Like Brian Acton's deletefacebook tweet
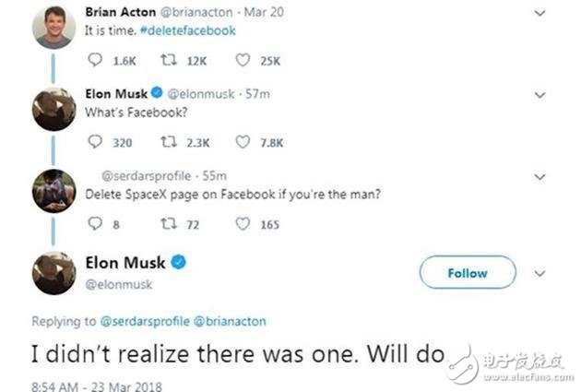This screenshot has height=392, width=581. pos(242,61)
